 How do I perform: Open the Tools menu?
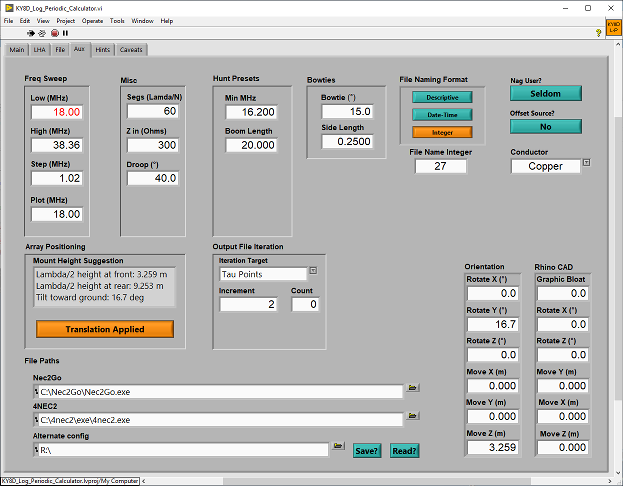click(x=117, y=21)
